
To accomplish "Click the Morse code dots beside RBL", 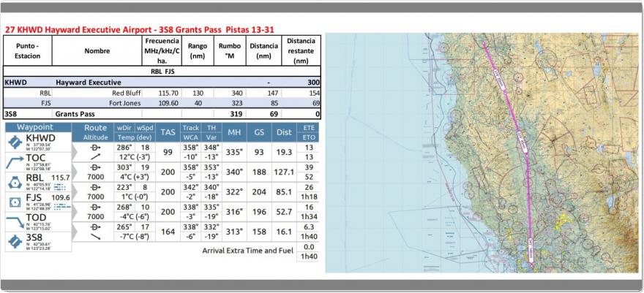I will 60,187.
